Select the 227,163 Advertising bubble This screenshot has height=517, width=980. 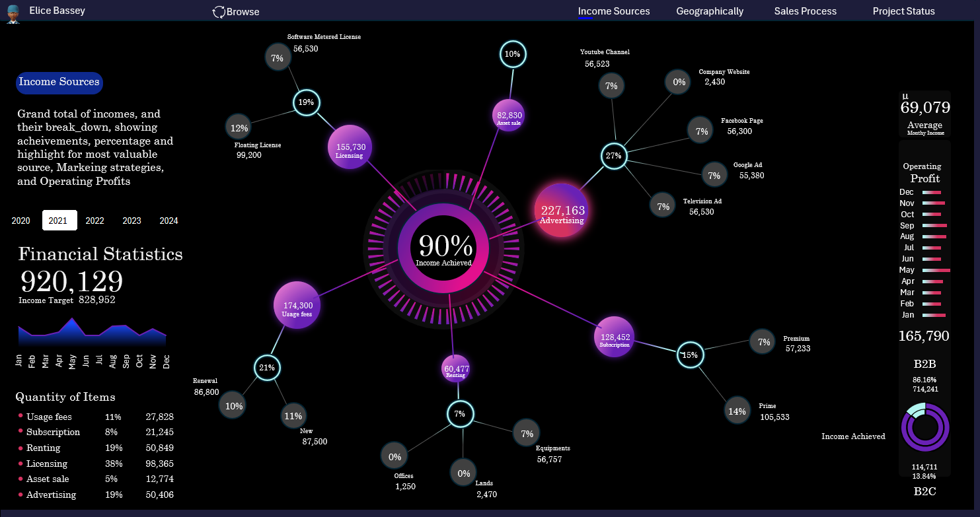point(561,211)
